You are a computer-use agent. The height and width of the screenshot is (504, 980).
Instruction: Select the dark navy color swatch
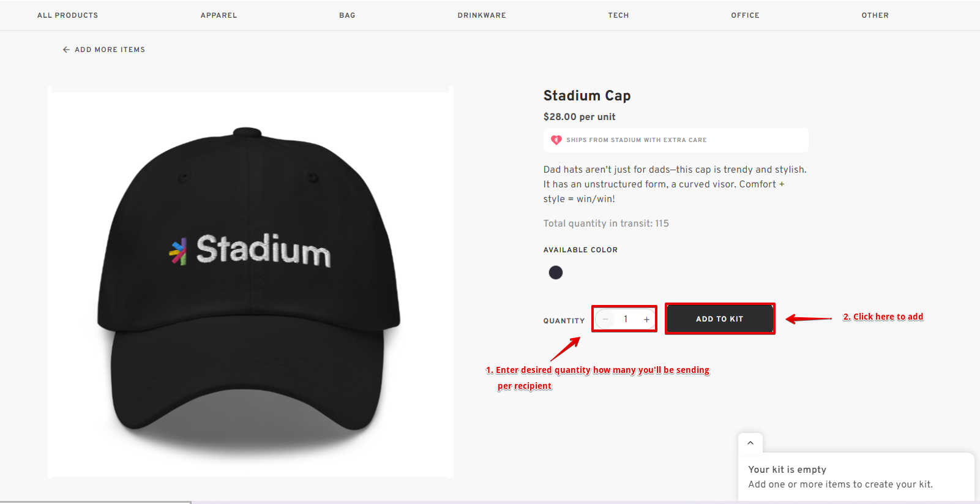(x=556, y=273)
